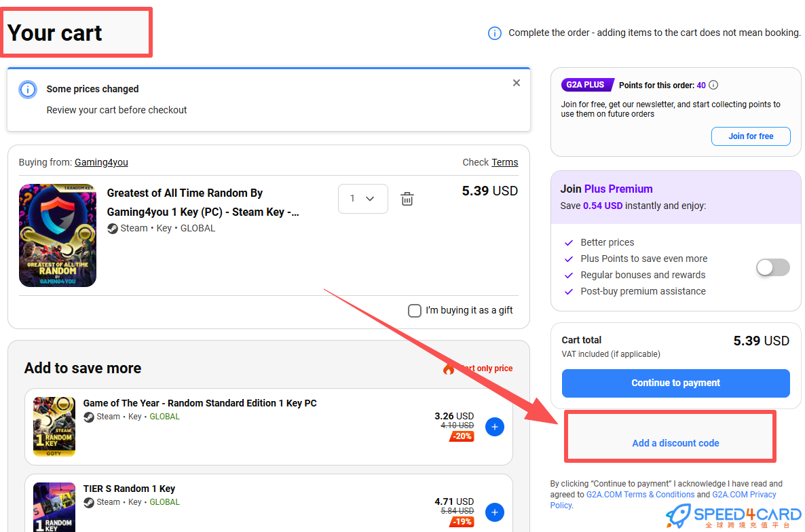
Task: Delete the item with the trash icon
Action: point(407,199)
